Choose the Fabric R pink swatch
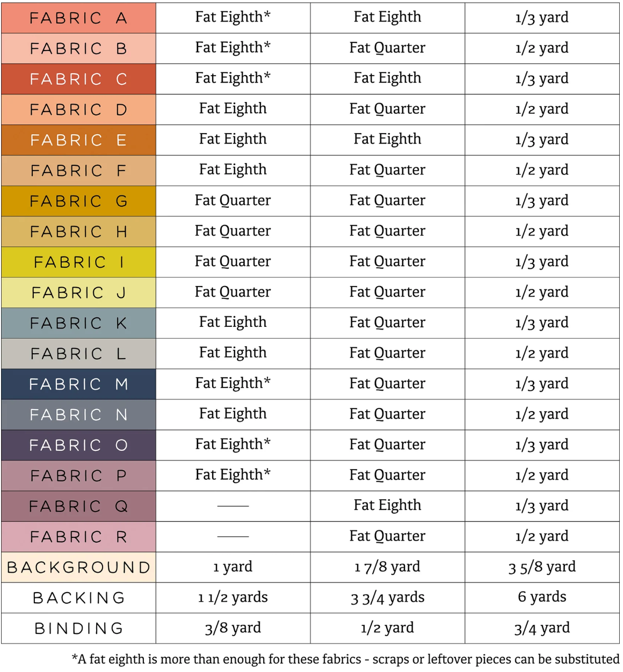 78,537
